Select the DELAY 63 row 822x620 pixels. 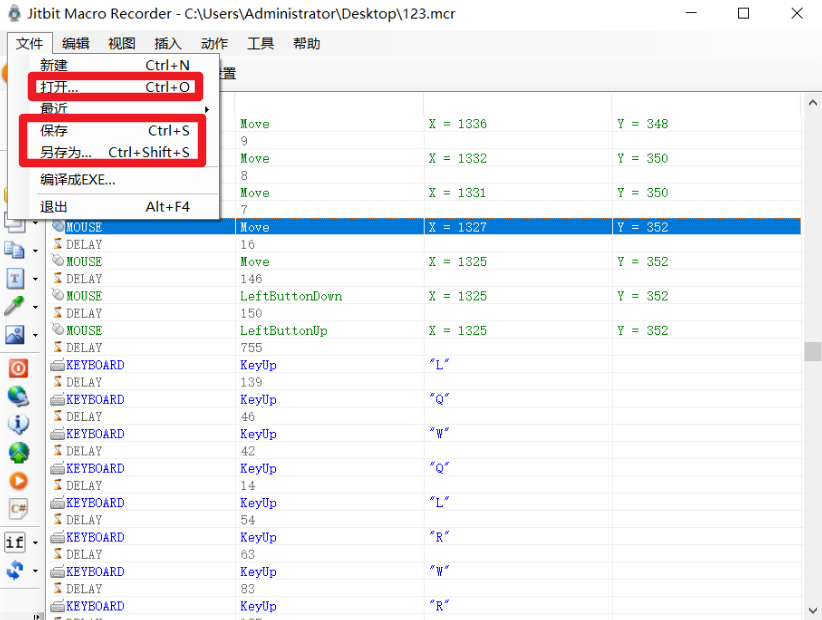(424, 554)
